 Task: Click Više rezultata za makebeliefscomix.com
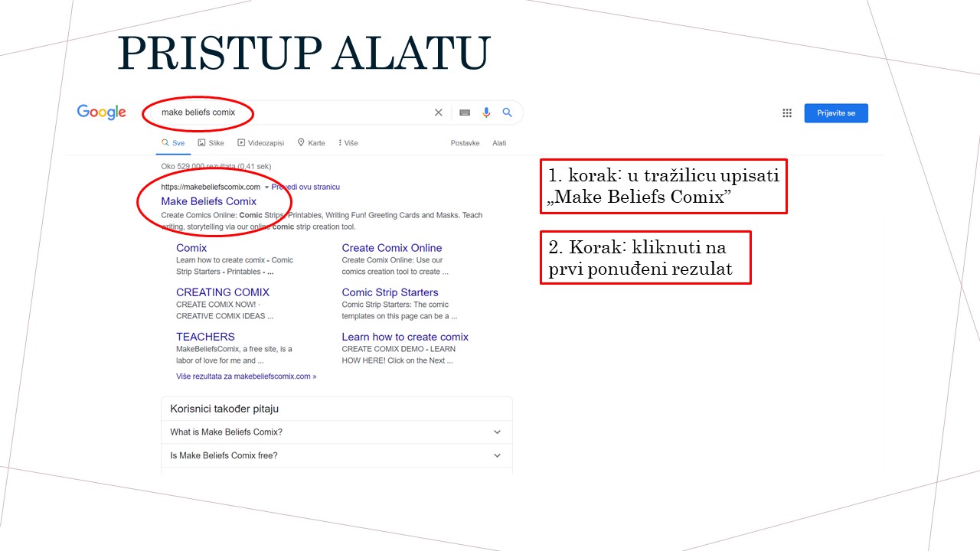tap(246, 377)
